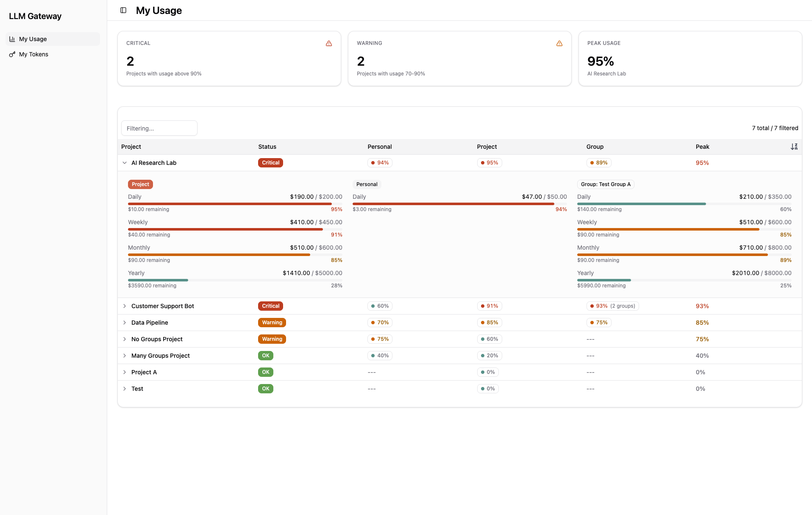Click Critical badge for Customer Support Bot
The height and width of the screenshot is (515, 812).
click(x=270, y=306)
